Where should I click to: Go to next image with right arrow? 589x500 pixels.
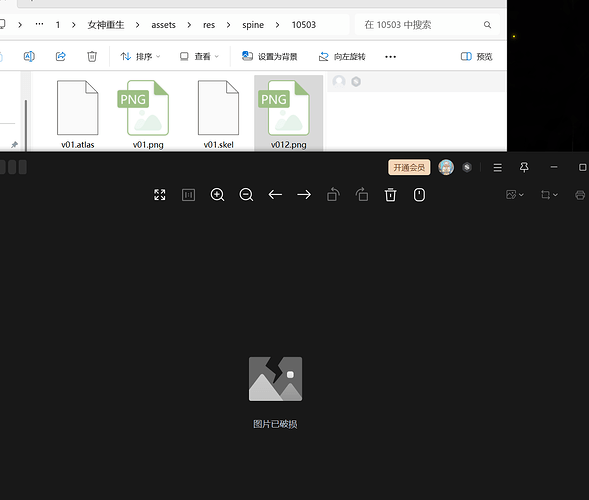(304, 195)
